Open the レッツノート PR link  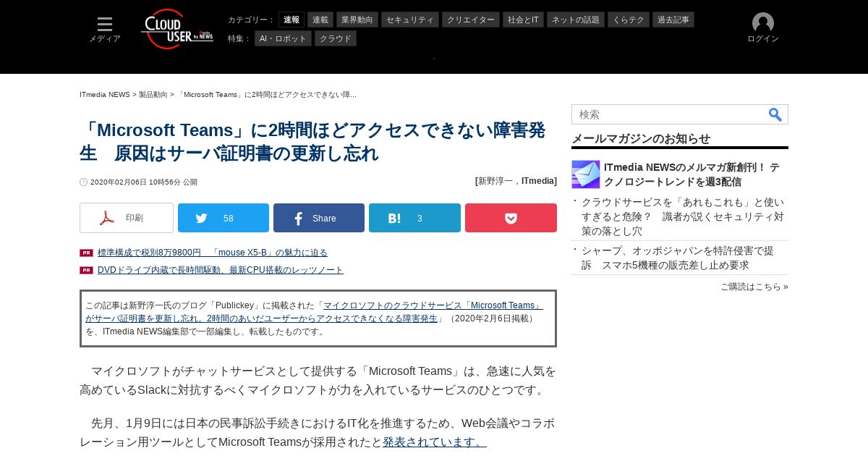[x=221, y=270]
